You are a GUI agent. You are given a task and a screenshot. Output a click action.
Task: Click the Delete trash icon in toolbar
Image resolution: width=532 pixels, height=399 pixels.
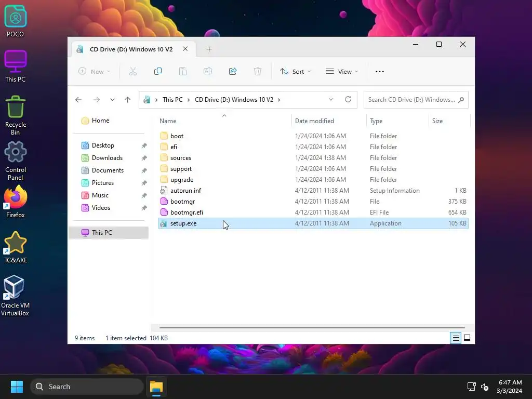coord(258,71)
